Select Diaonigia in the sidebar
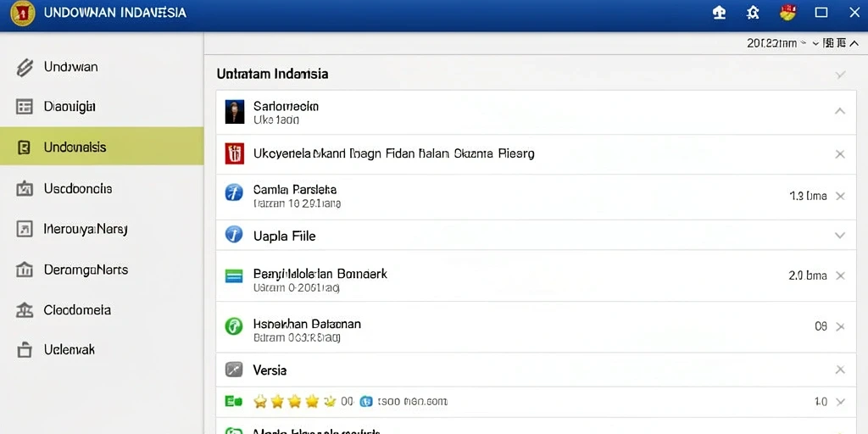The image size is (868, 434). [x=102, y=106]
